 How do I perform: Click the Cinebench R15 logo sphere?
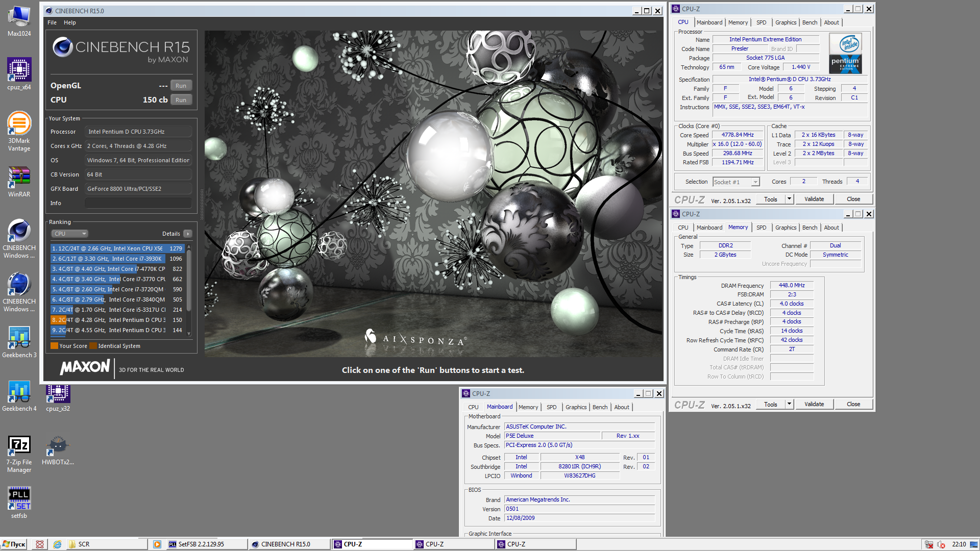[x=63, y=47]
